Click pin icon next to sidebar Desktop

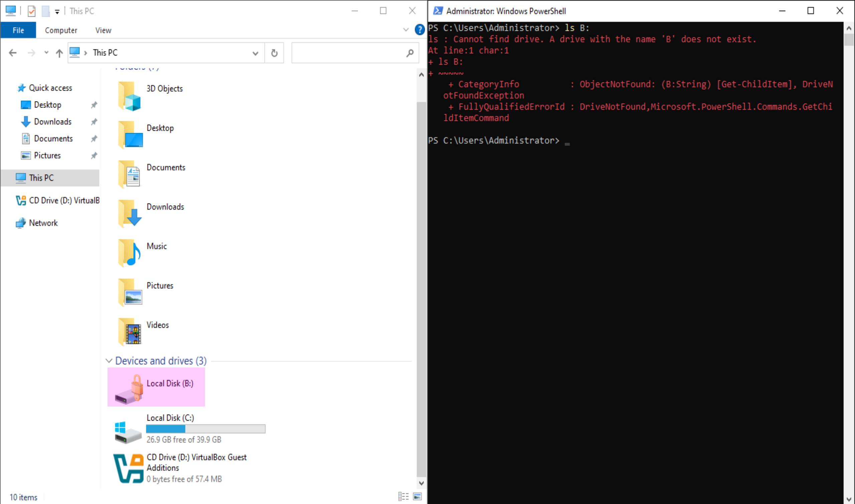(94, 105)
